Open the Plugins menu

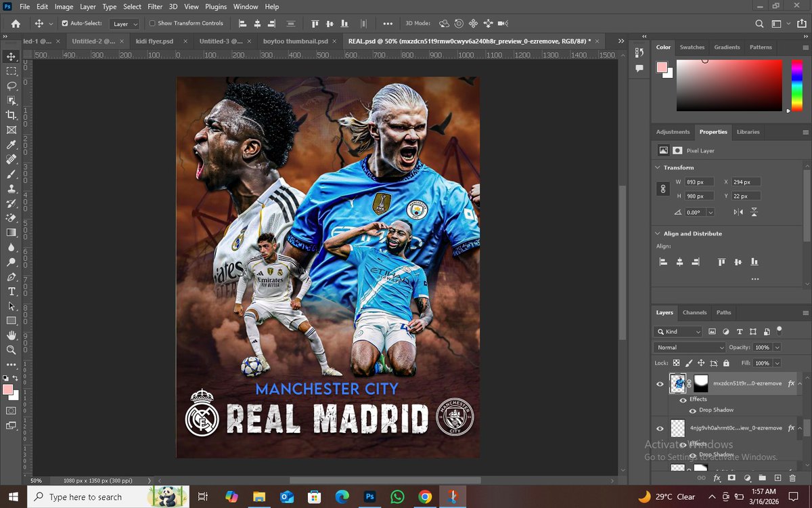click(x=216, y=7)
